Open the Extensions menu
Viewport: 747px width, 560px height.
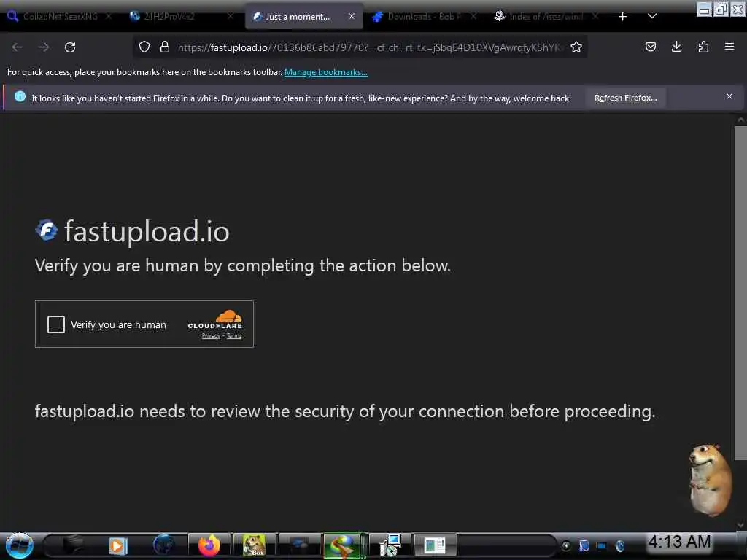(703, 47)
